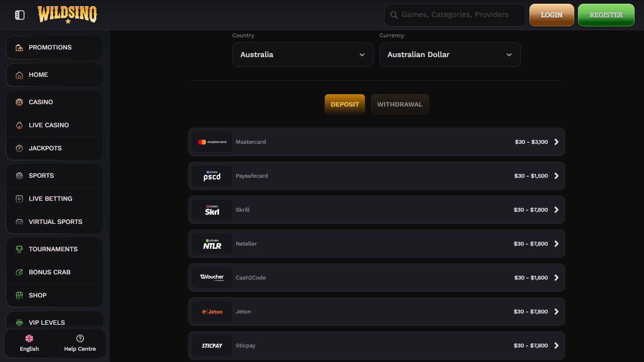Open the Wildsino logo home link
Image resolution: width=644 pixels, height=362 pixels.
tap(67, 15)
